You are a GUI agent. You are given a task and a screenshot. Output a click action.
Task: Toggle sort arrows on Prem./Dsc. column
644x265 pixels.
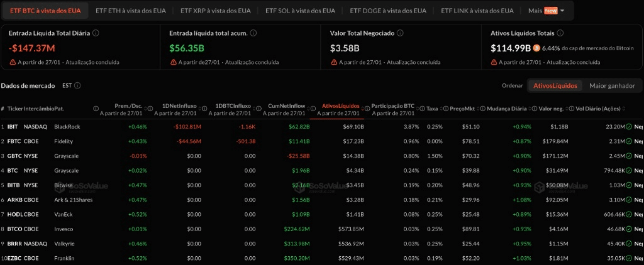tap(144, 109)
